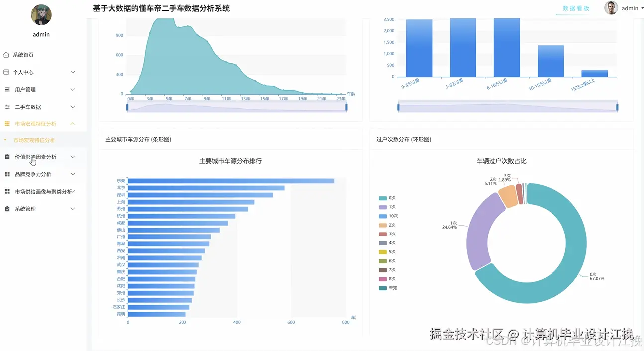
Task: Click the 昆明 bar in city ranking
Action: click(157, 314)
